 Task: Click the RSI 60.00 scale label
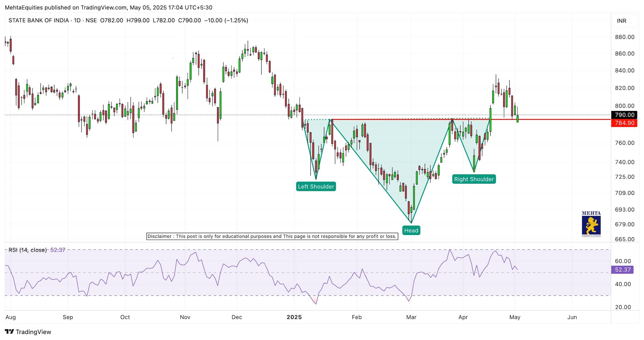point(623,261)
